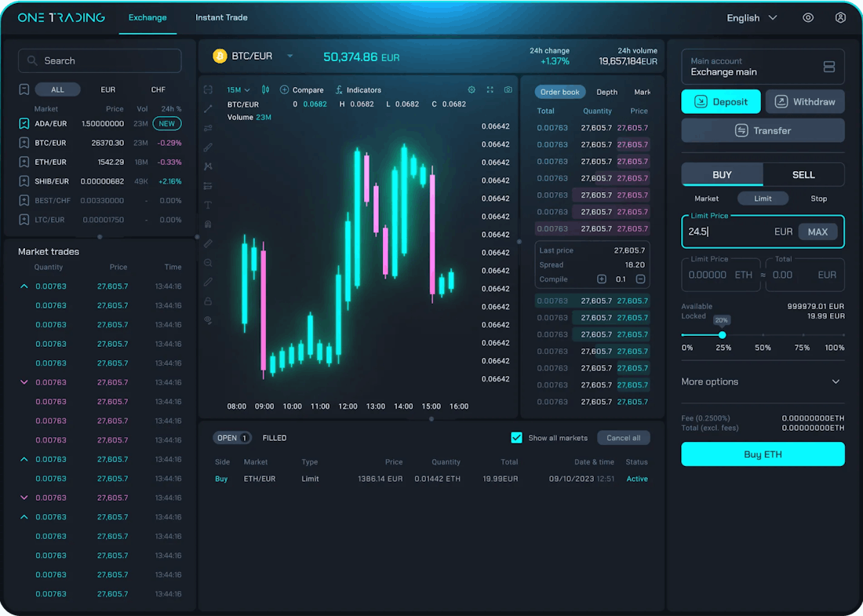Image resolution: width=863 pixels, height=616 pixels.
Task: Select the candlestick chart type icon
Action: (265, 90)
